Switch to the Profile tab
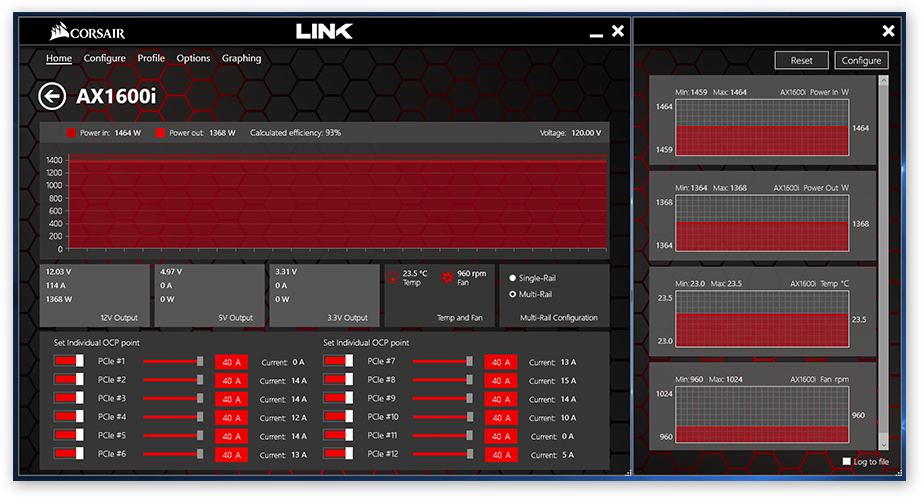Viewport: 923px width, 499px height. pyautogui.click(x=151, y=58)
